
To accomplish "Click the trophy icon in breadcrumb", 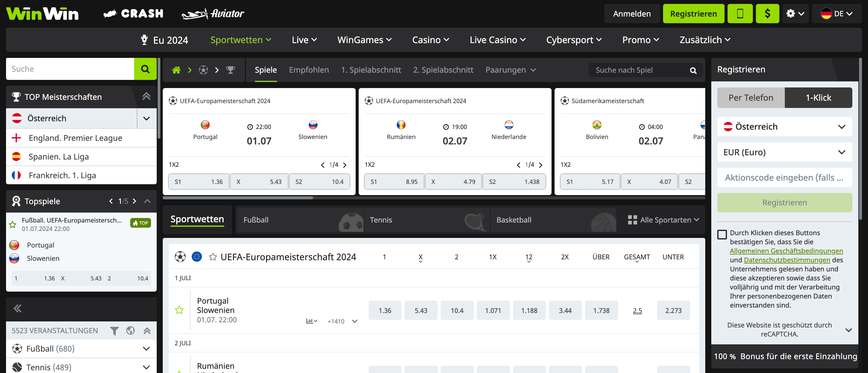I will [231, 70].
